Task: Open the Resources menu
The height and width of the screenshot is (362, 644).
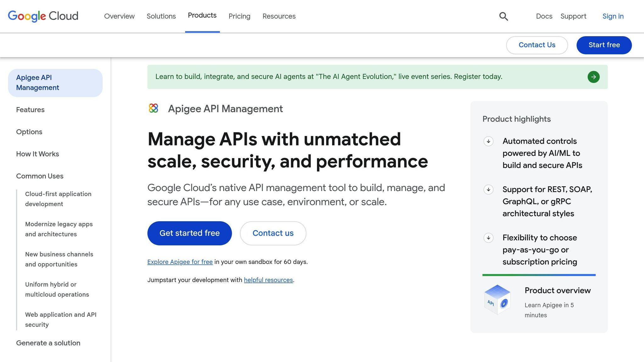Action: click(x=279, y=16)
